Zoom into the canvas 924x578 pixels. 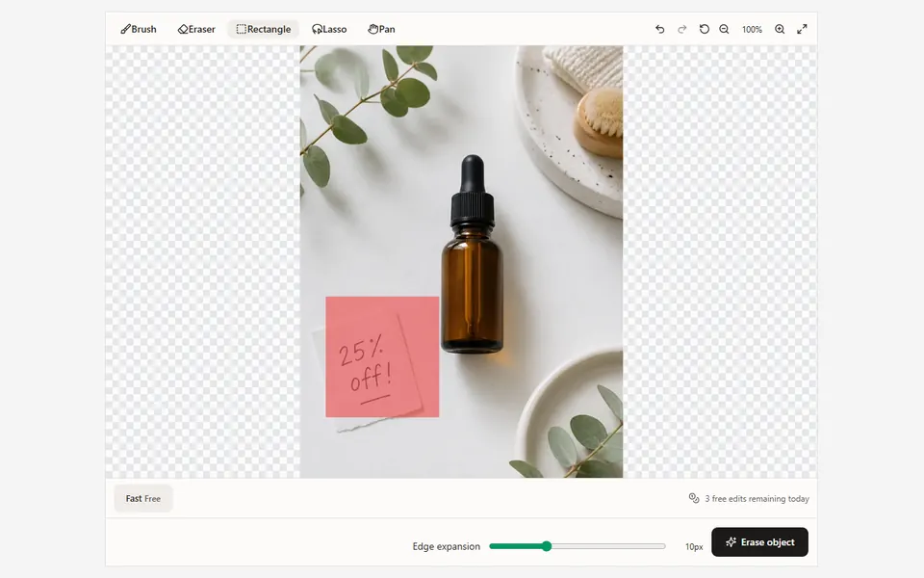780,29
